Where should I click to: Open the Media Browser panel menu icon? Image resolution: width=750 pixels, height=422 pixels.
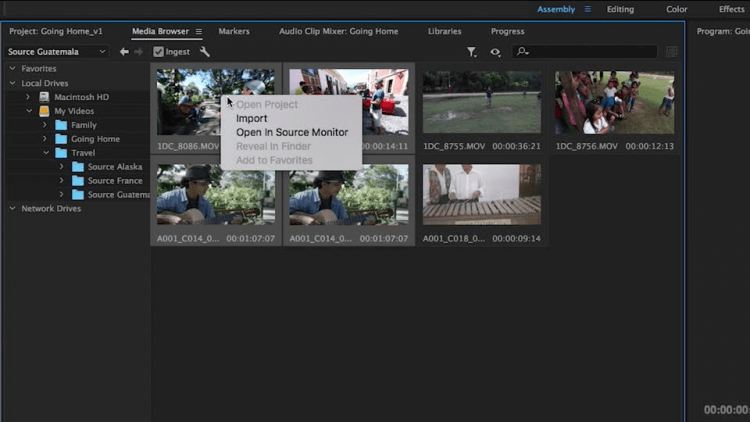point(199,32)
